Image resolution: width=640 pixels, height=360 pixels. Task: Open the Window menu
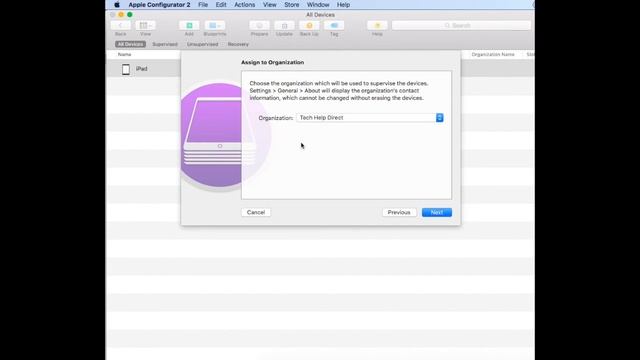(x=318, y=4)
